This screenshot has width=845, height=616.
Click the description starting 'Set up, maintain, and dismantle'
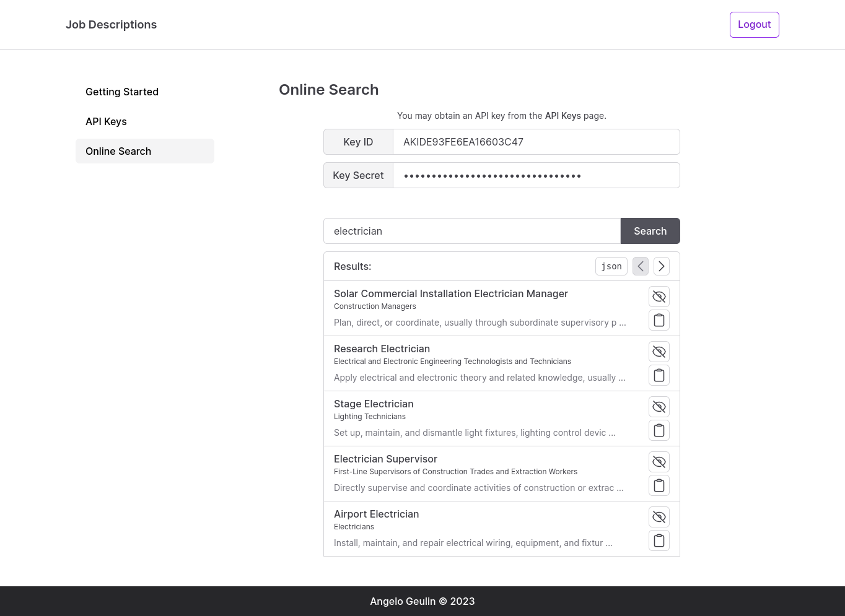coord(475,433)
